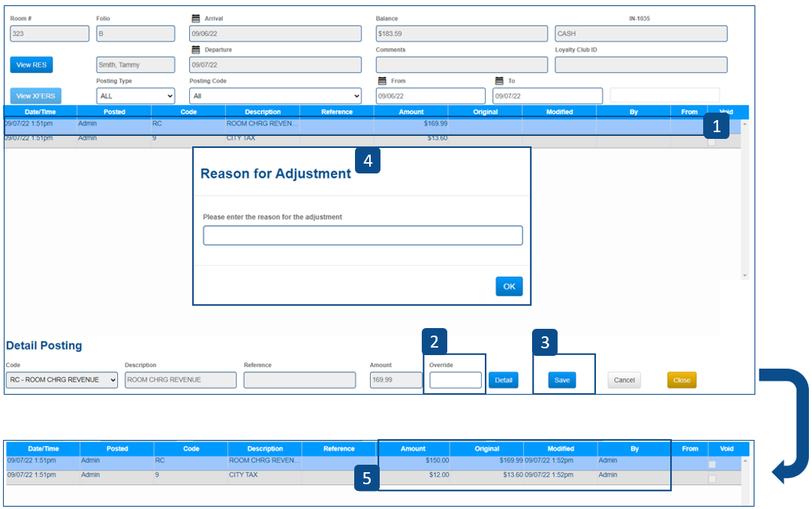
Task: Click the yellow Close button
Action: (x=681, y=381)
